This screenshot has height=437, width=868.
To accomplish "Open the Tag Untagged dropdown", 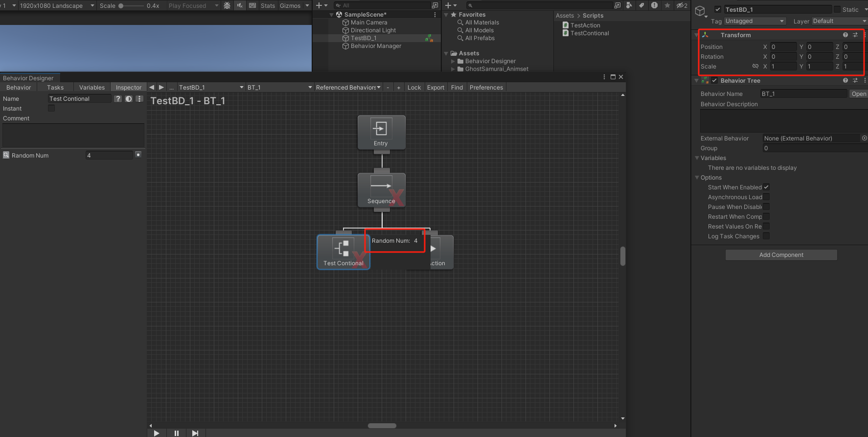I will (x=754, y=21).
